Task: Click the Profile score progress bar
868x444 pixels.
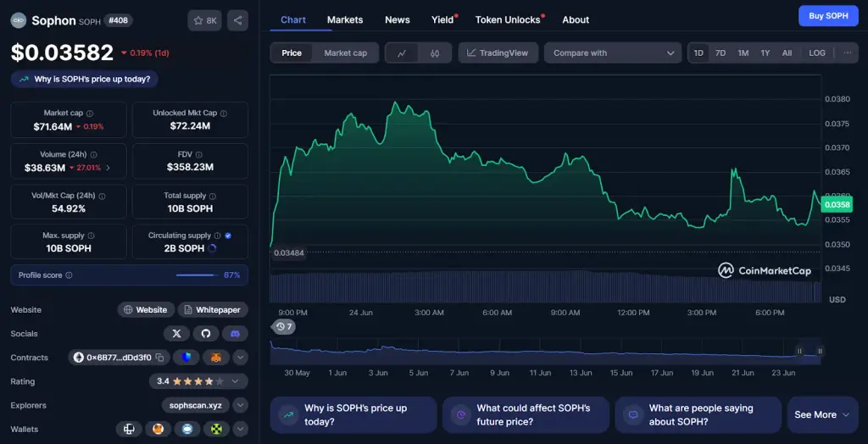Action: [198, 275]
